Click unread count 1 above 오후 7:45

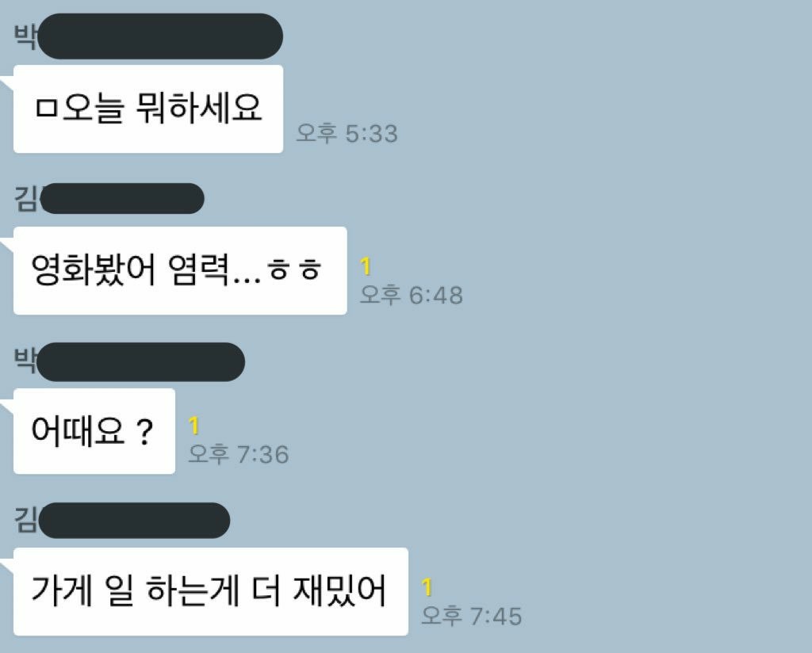pyautogui.click(x=427, y=586)
